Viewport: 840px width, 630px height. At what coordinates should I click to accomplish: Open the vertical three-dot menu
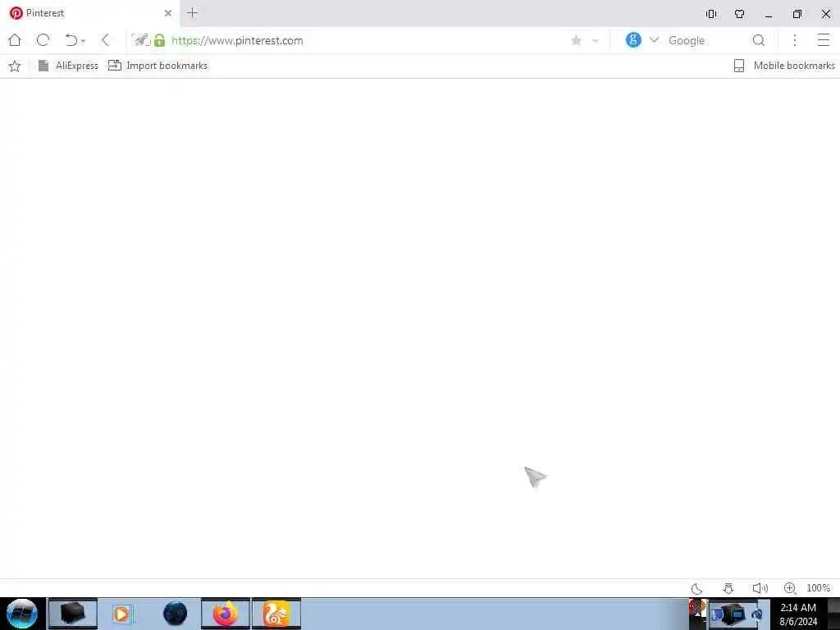(795, 40)
